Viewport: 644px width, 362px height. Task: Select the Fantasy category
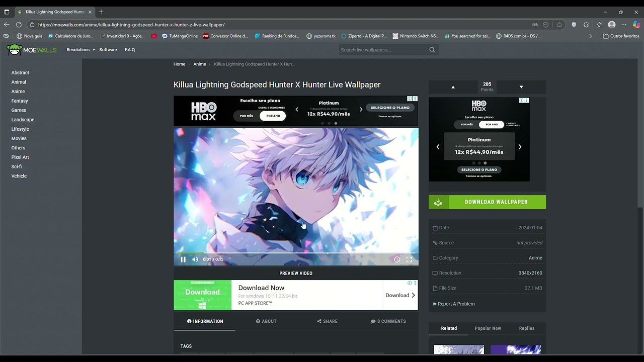(20, 101)
